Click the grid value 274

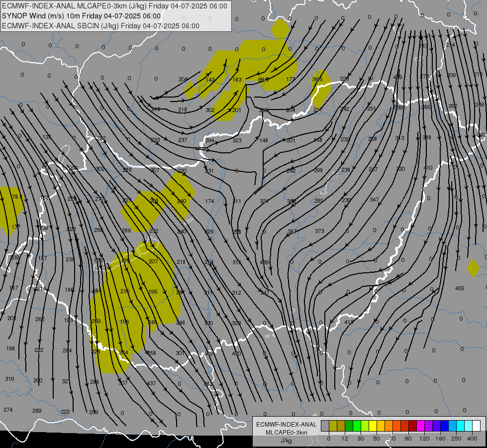[8, 410]
